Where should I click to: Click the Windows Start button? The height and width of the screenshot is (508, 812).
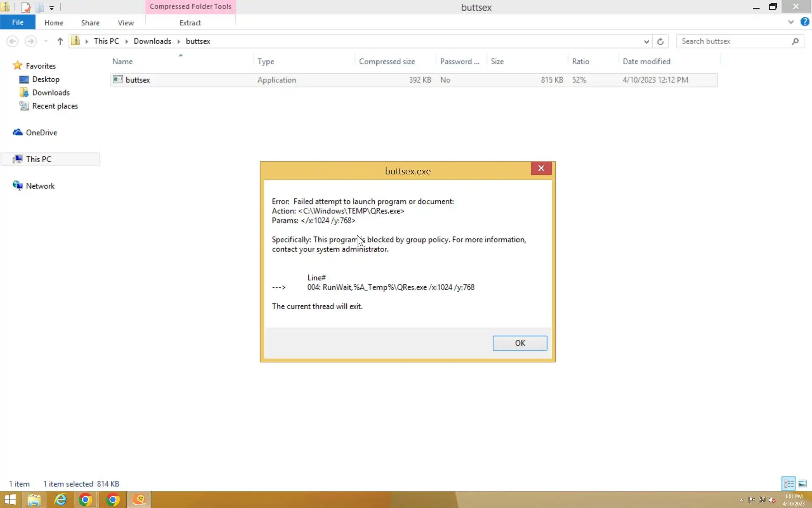10,500
